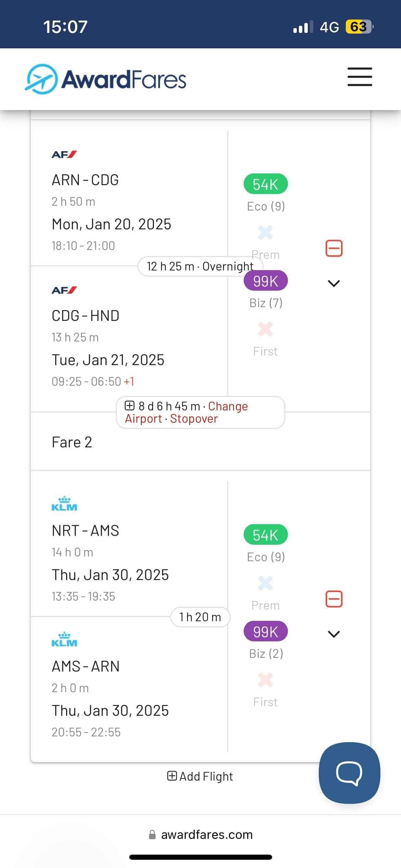Screen dimensions: 401x868
Task: Expand the KLM fare details chevron
Action: [334, 634]
